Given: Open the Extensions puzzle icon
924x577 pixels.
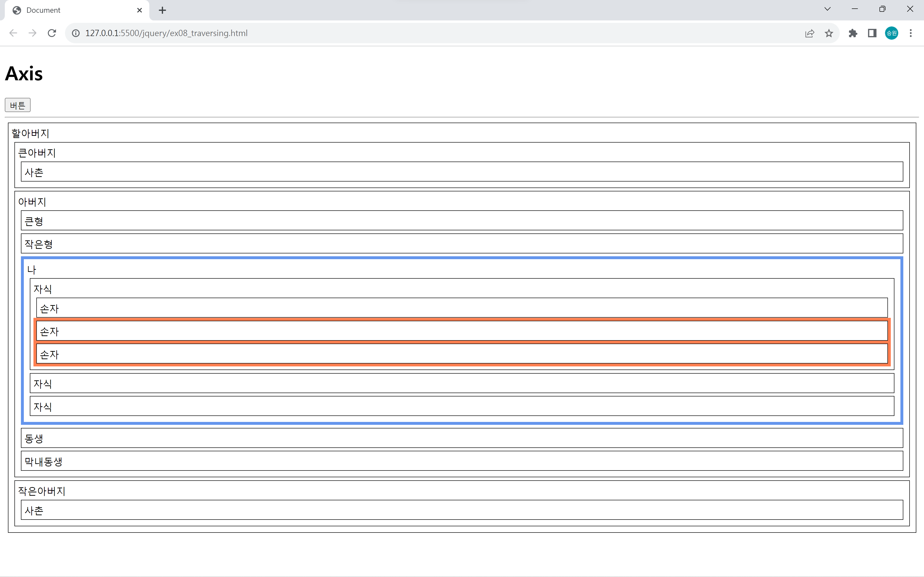Looking at the screenshot, I should pyautogui.click(x=853, y=33).
